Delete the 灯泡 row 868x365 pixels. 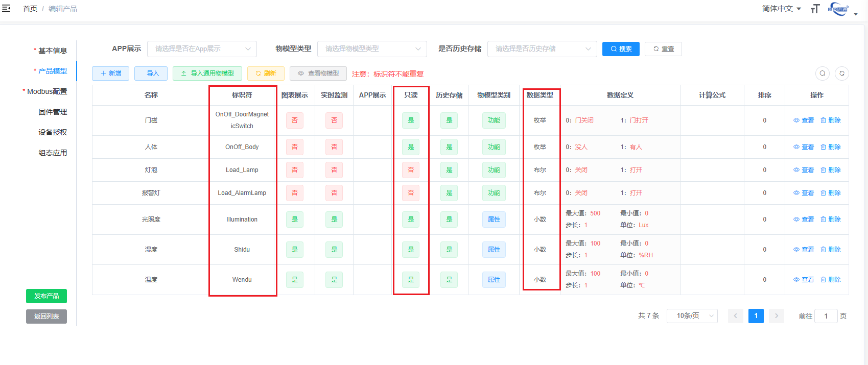pos(830,170)
